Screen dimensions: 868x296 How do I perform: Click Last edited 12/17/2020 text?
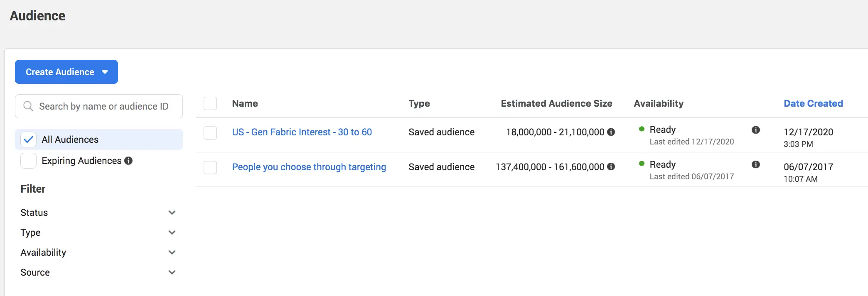tap(692, 142)
